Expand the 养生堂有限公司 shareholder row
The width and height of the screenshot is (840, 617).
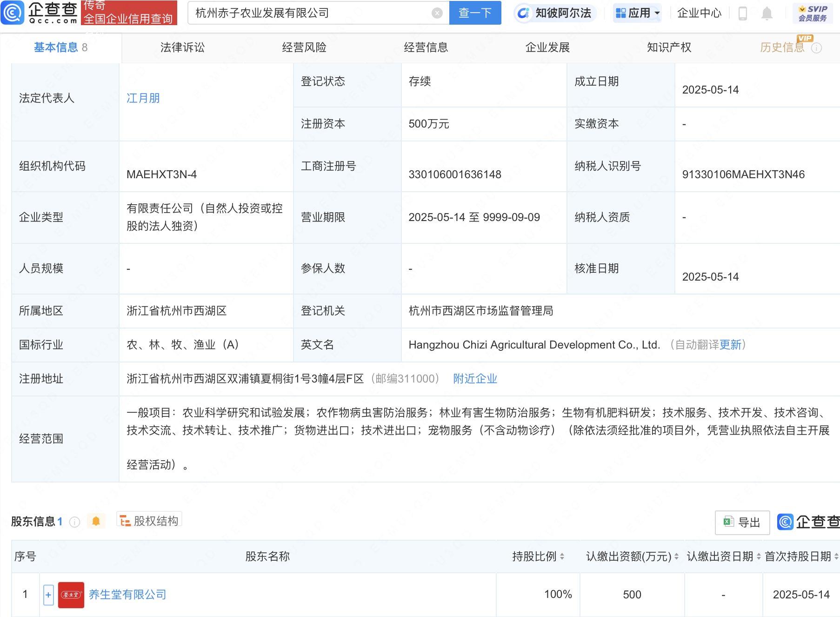point(48,595)
